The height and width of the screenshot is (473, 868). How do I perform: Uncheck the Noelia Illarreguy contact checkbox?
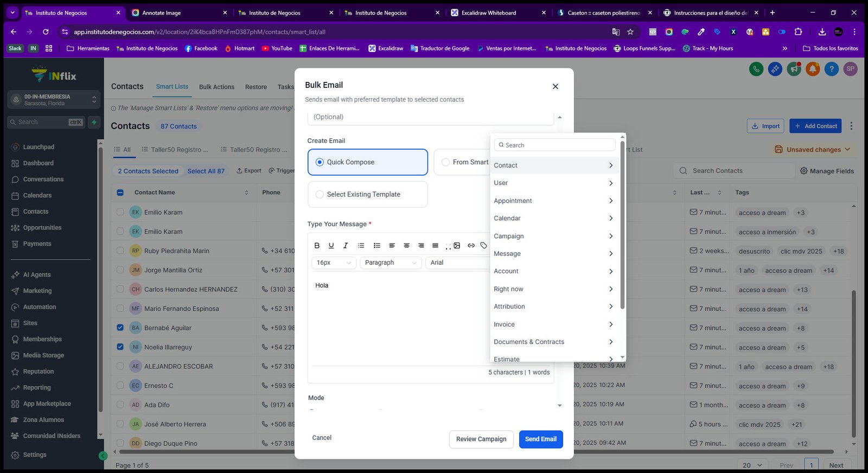[x=120, y=347]
